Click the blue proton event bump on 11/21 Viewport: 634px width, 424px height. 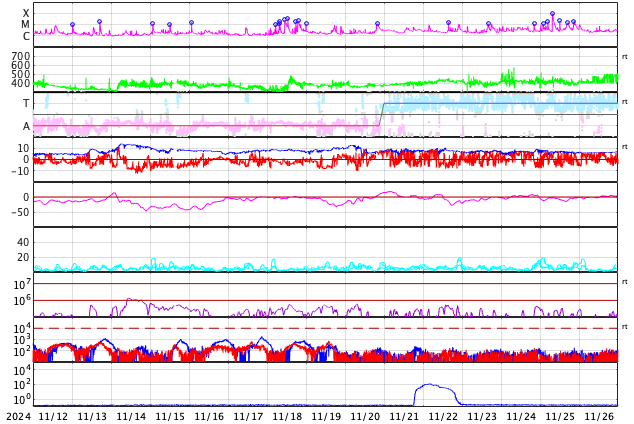[x=437, y=394]
